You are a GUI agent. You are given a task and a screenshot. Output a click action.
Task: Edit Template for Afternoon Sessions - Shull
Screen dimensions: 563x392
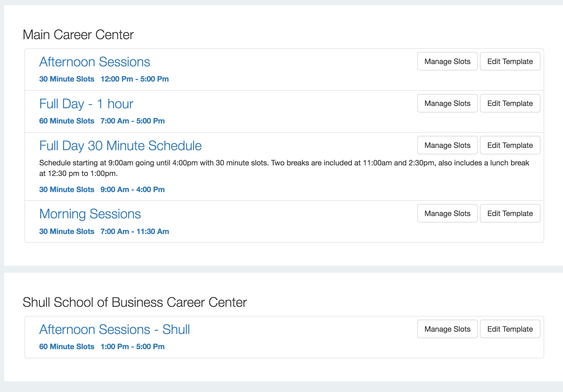510,329
